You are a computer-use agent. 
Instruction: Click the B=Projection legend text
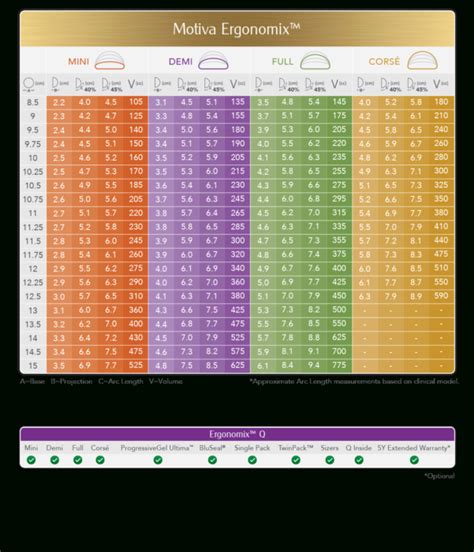(71, 381)
